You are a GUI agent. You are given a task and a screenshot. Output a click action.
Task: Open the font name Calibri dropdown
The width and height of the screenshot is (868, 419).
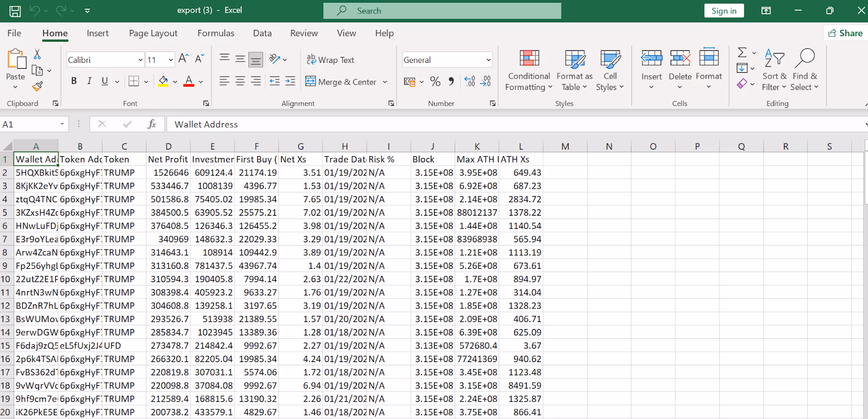point(141,60)
